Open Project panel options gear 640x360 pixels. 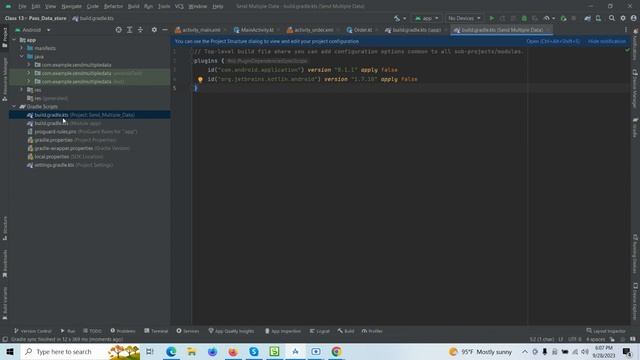pos(154,30)
